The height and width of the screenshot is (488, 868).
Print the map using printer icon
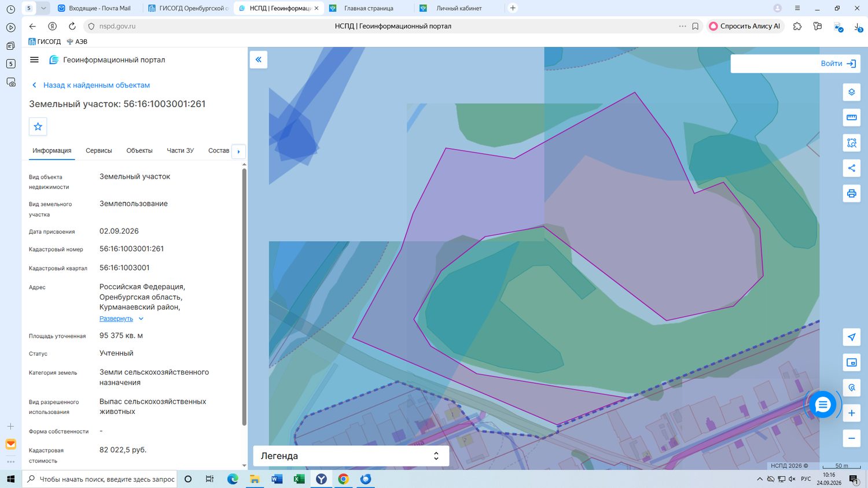[x=851, y=193]
